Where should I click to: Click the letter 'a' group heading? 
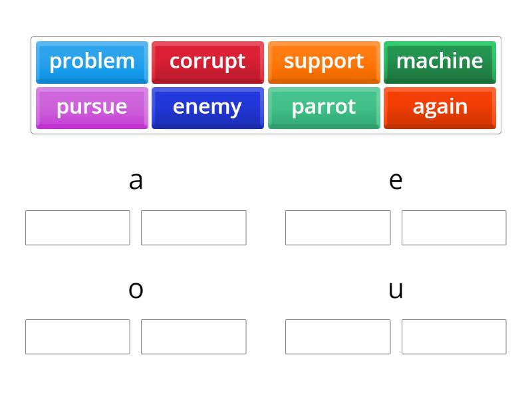coord(136,179)
